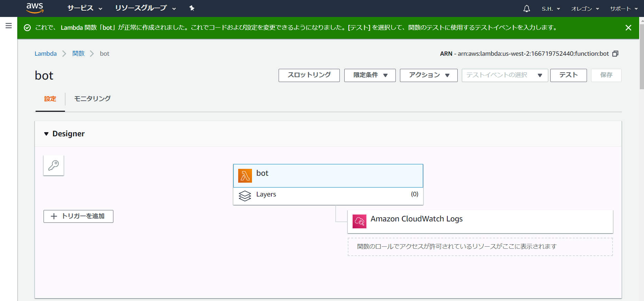The image size is (644, 301).
Task: Open the AWS home logo
Action: 35,8
